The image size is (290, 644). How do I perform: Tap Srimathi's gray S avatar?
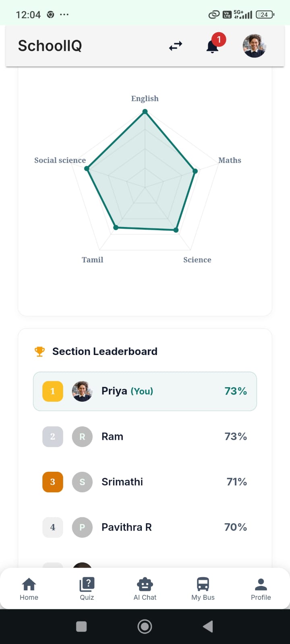tap(82, 482)
